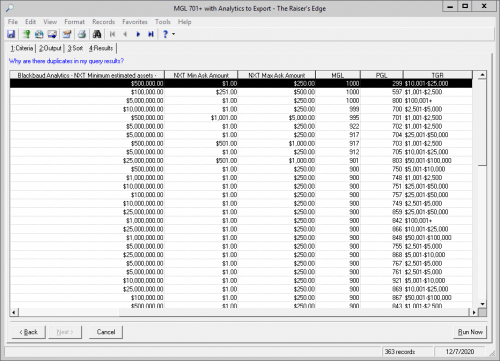The height and width of the screenshot is (361, 500).
Task: Click the MGL column header
Action: pos(338,75)
